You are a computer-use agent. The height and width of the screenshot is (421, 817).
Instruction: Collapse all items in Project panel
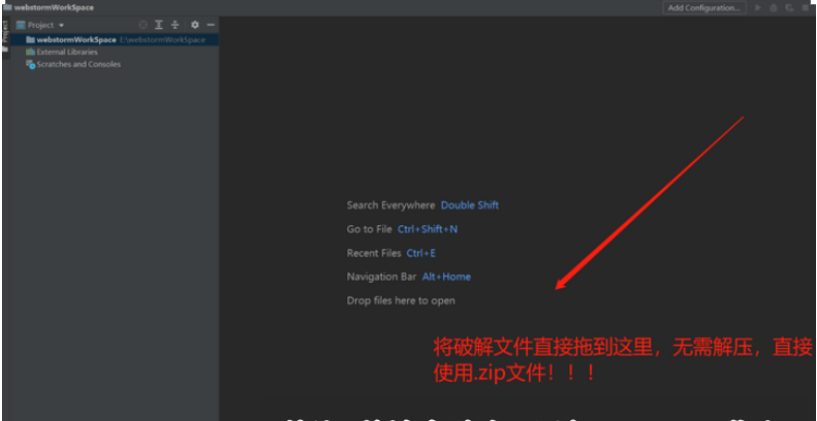point(175,25)
